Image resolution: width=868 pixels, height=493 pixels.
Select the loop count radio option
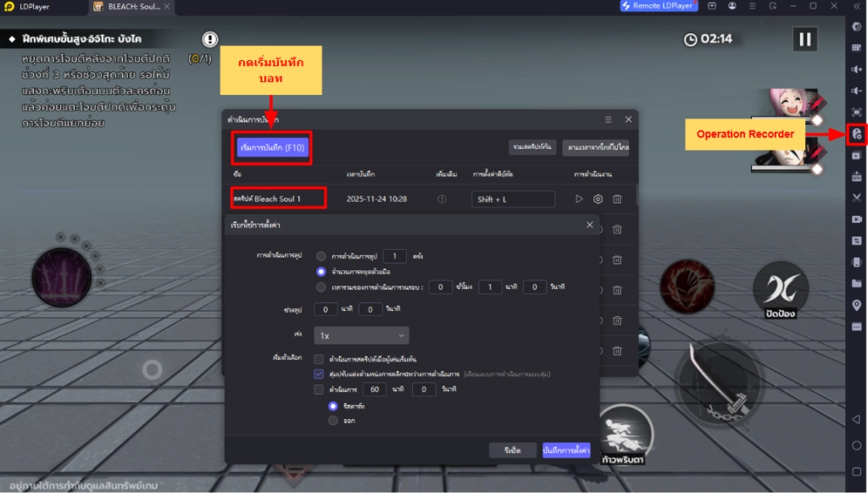tap(320, 256)
